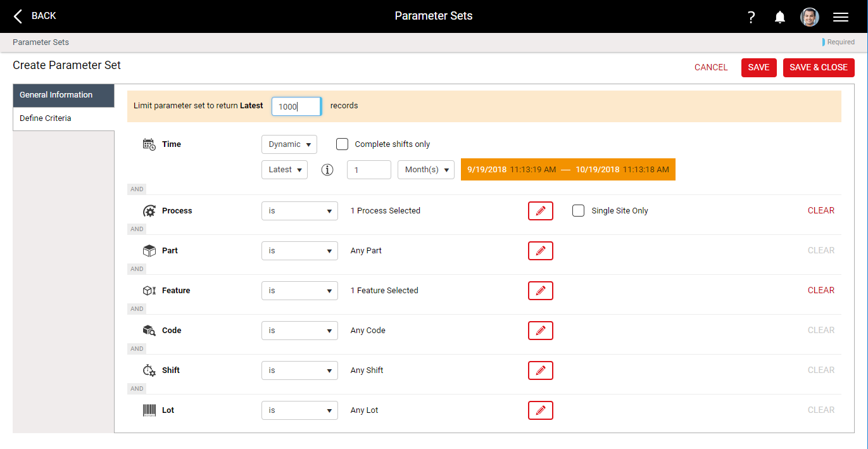Open the Feature selection pencil editor
The image size is (868, 449).
click(540, 290)
